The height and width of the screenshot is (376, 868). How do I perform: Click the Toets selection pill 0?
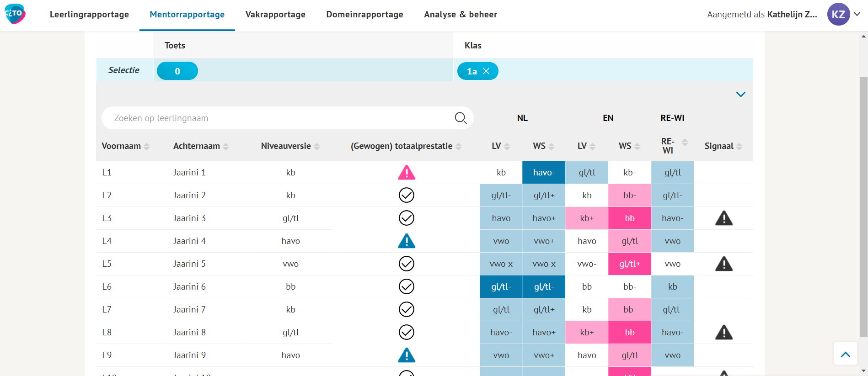click(177, 71)
